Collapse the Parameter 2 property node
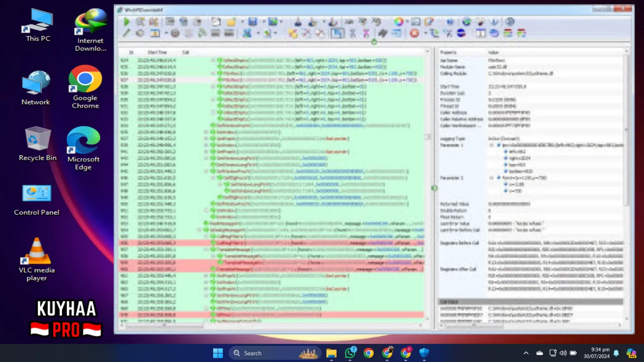The height and width of the screenshot is (362, 644). [492, 178]
